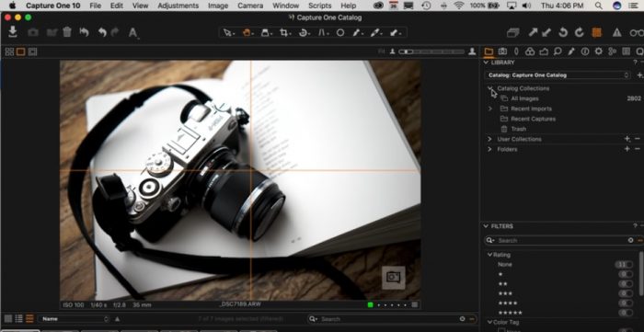Toggle the orange Grid overlay icon
This screenshot has height=332, width=644.
[597, 32]
